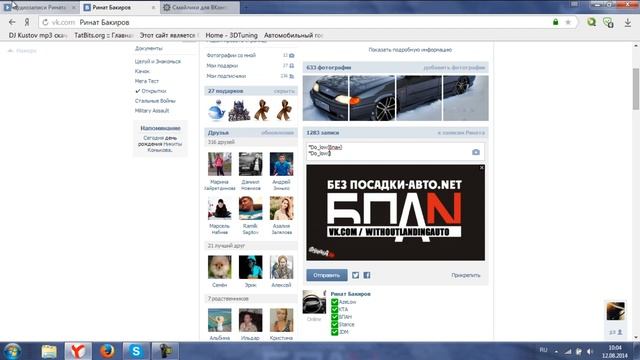Open the Стальные Войны sidebar link
Screen dimensions: 640x360
click(155, 100)
